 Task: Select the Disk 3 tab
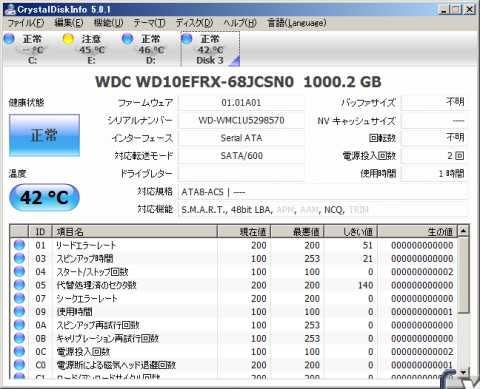[210, 49]
